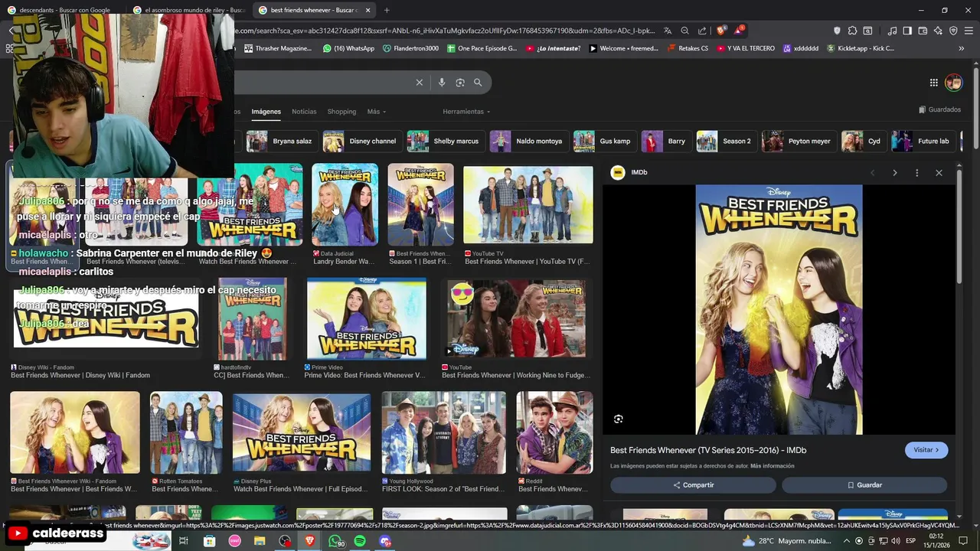Select the Season 2 filter chip
The width and height of the screenshot is (980, 551).
pos(726,142)
